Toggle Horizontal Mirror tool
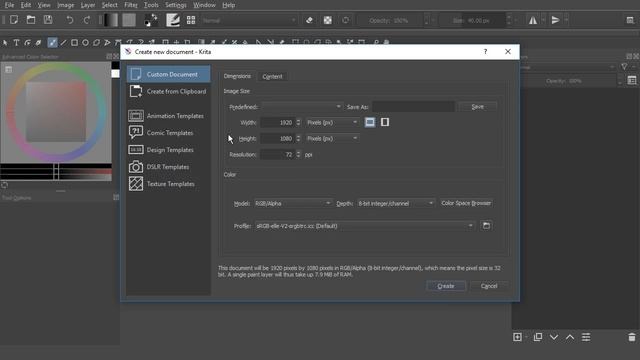The width and height of the screenshot is (640, 360). pos(533,20)
